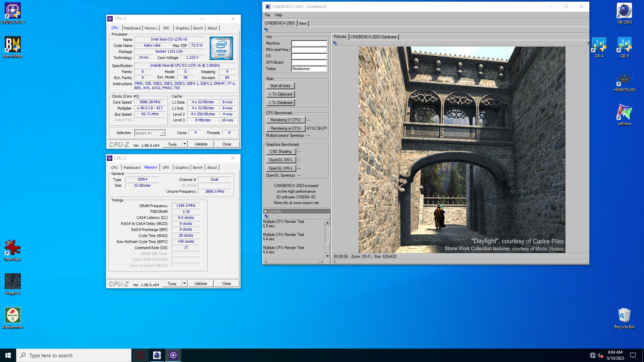Click the Windows Start button
The image size is (644, 362).
[8, 355]
